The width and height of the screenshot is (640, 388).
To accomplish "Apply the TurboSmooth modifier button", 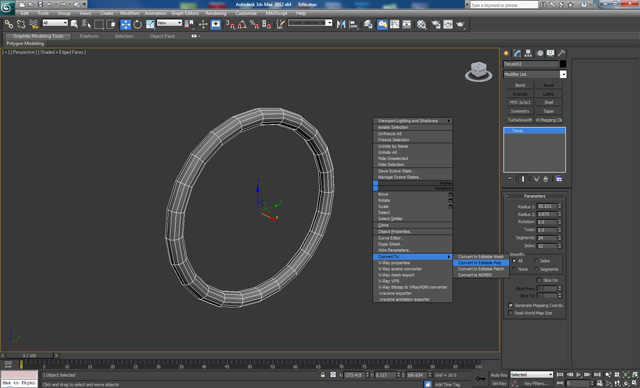I will [x=520, y=120].
